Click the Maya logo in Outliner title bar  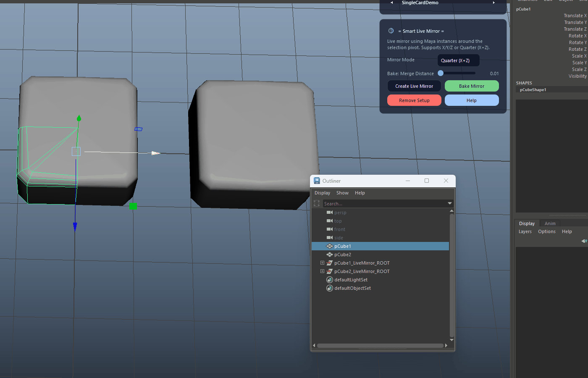317,181
